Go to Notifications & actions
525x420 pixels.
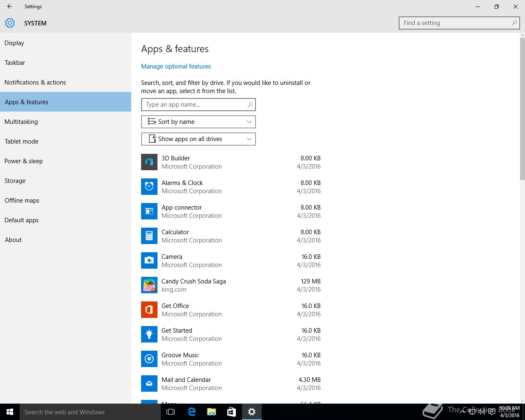[x=66, y=82]
